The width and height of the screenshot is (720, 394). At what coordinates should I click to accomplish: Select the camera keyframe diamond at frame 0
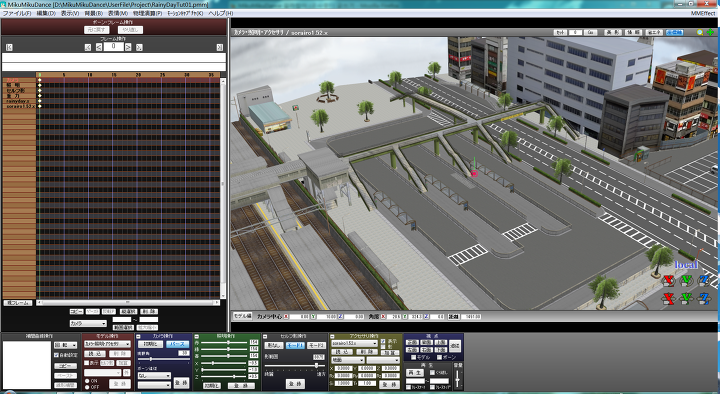[x=39, y=80]
